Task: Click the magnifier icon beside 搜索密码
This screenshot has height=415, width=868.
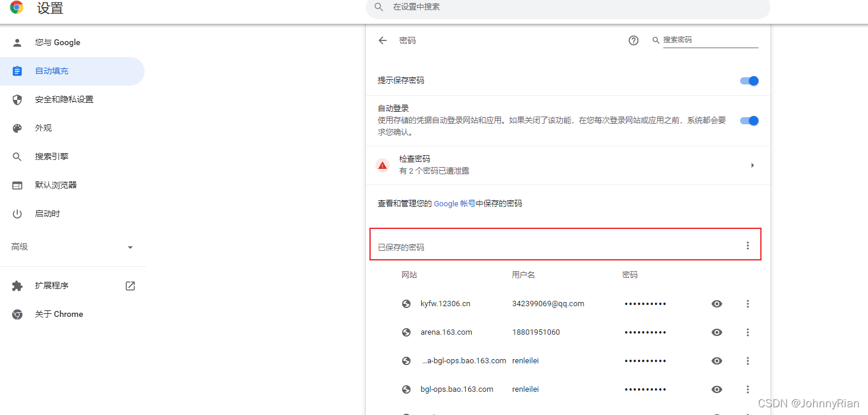Action: [656, 40]
